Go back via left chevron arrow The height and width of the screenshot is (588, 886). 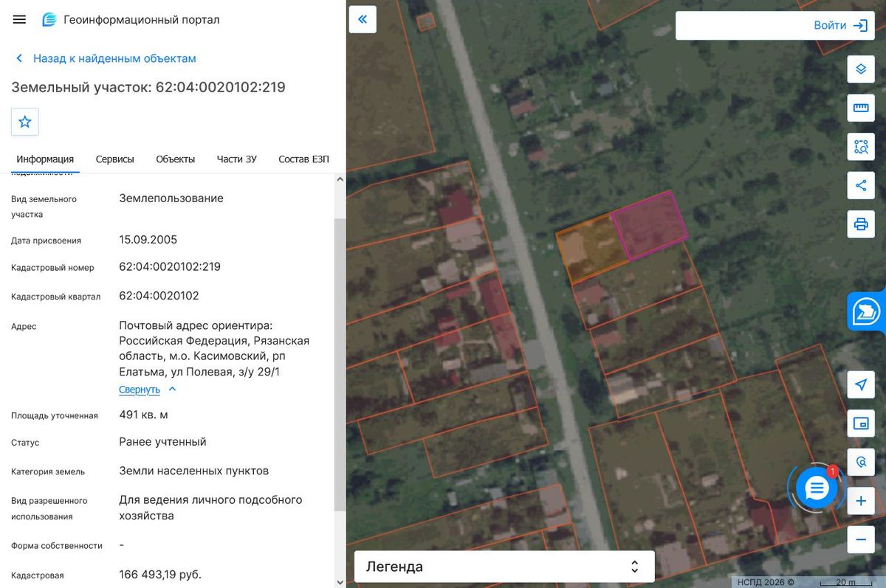tap(19, 58)
